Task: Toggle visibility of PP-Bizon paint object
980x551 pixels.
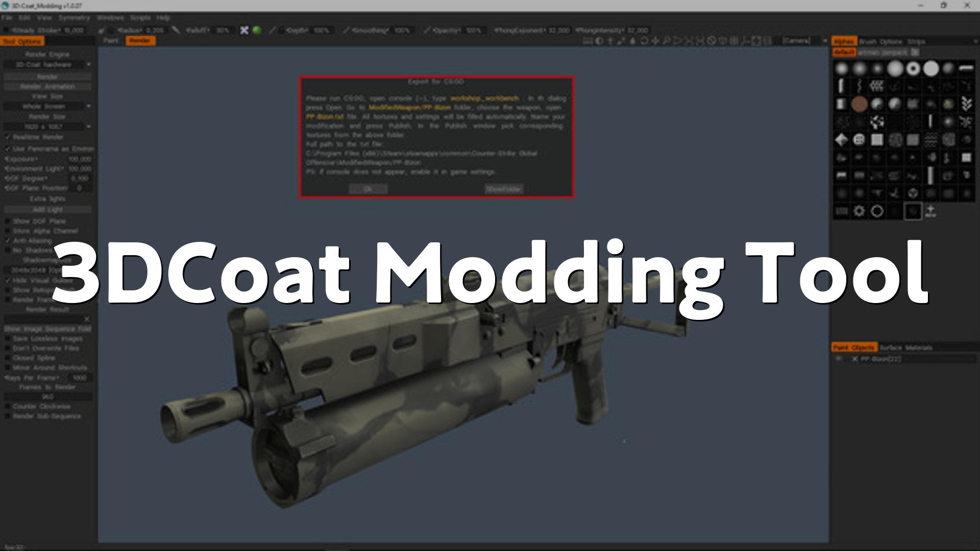Action: (838, 359)
